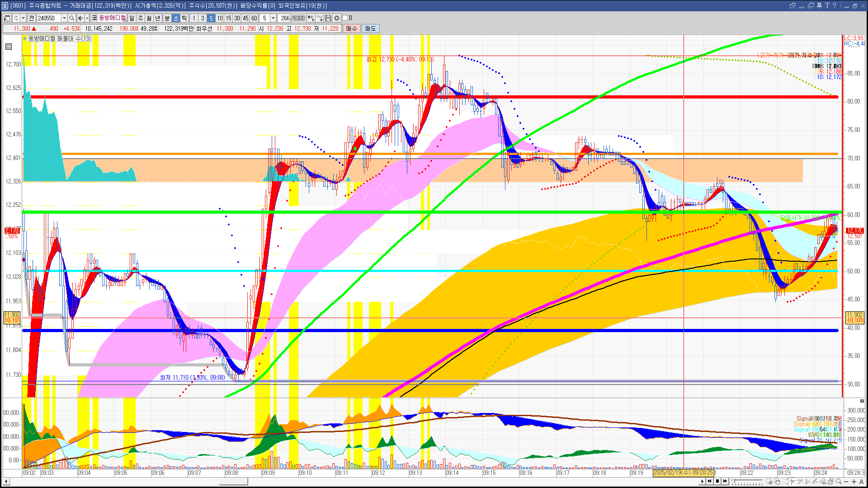This screenshot has width=868, height=488.
Task: Select the 일 (daily) period toggle
Action: (x=132, y=18)
